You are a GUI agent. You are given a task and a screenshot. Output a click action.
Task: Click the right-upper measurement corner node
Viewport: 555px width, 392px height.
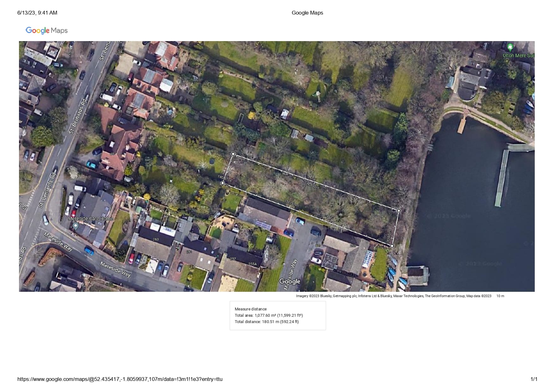point(399,211)
